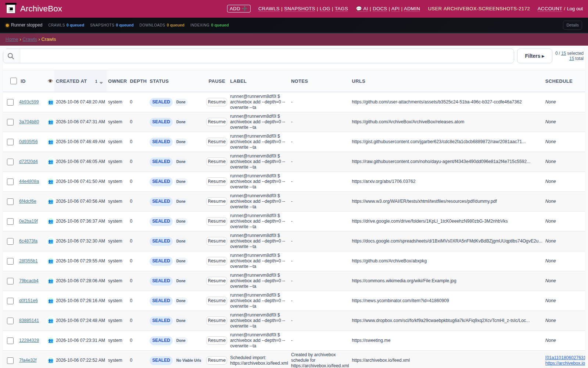
Task: Open runner Details button
Action: pyautogui.click(x=572, y=25)
